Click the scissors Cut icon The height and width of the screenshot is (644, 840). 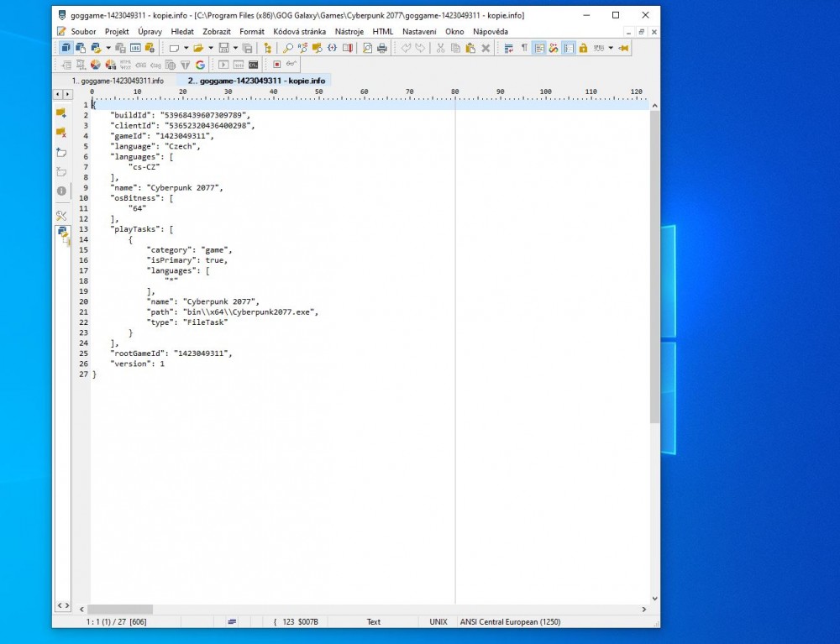tap(440, 48)
